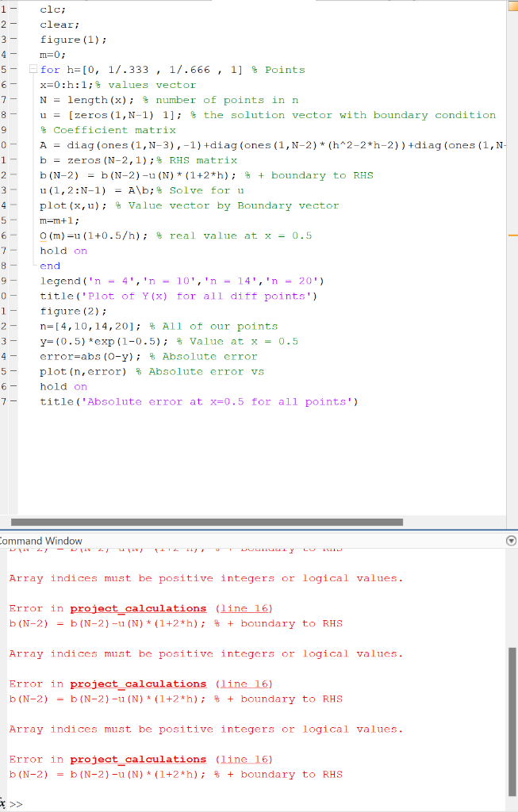Click the '% Points' comment on the for line
Screen dimensions: 518x812
click(278, 70)
